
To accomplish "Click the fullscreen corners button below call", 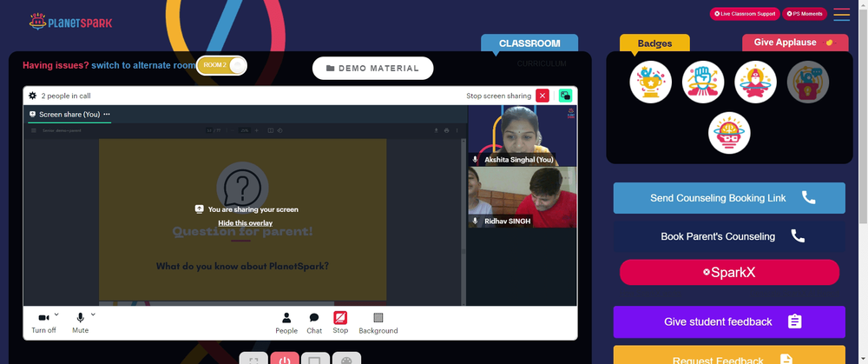I will click(253, 359).
